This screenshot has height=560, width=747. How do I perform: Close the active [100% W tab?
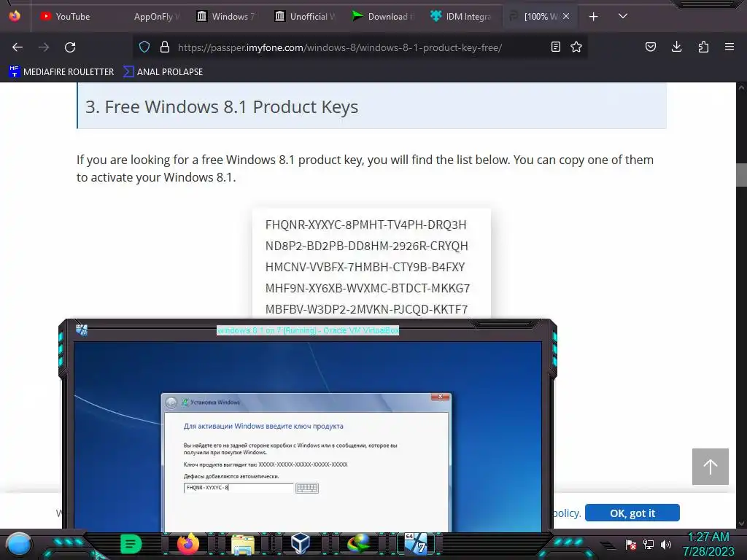coord(566,16)
